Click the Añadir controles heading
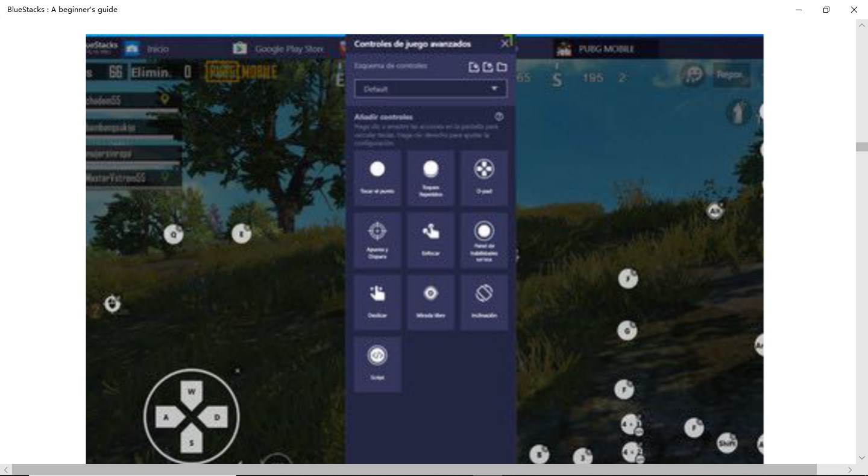The height and width of the screenshot is (476, 868). pos(383,117)
